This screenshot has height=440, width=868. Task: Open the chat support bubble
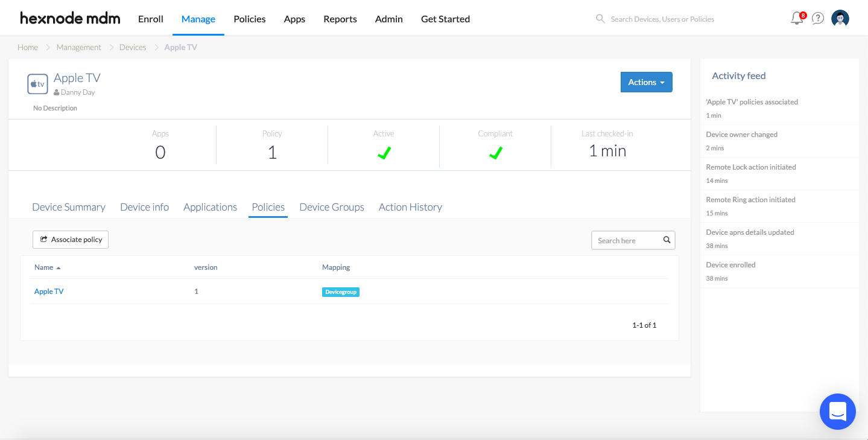(838, 412)
